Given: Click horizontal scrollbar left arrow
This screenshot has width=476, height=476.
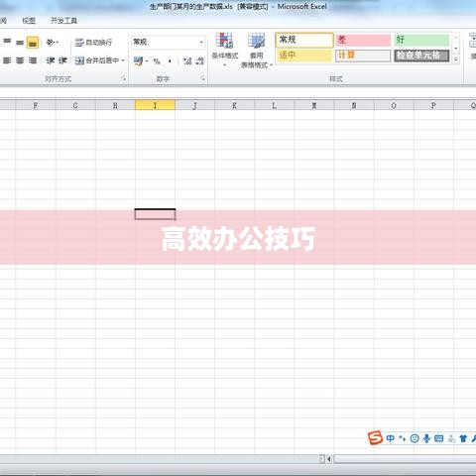Looking at the screenshot, I should [329, 459].
